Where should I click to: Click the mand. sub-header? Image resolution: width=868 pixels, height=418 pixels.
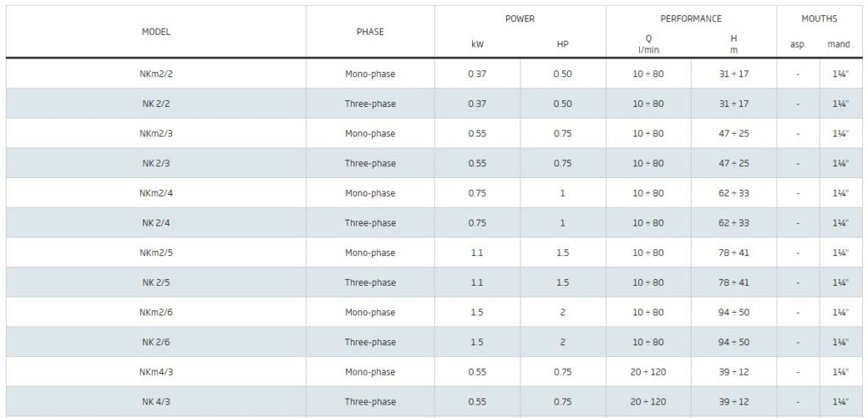pos(840,44)
